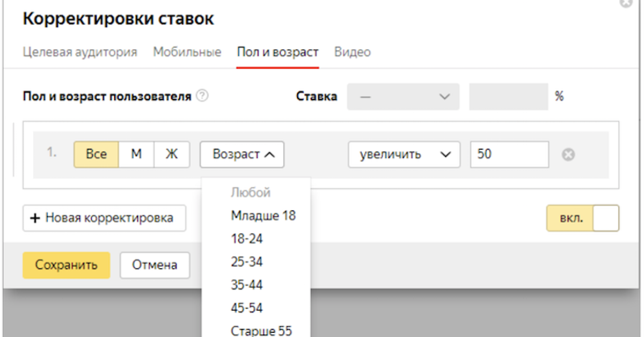
Task: Collapse the Возраст dropdown
Action: 243,155
